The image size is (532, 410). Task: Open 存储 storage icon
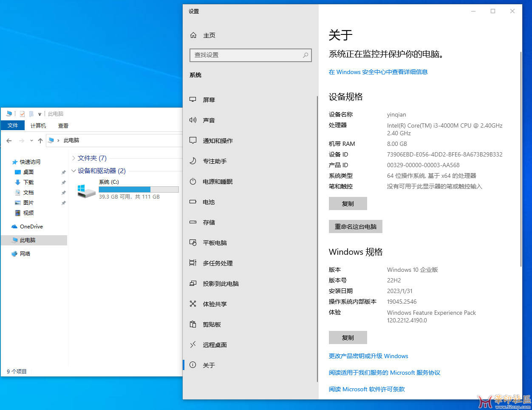(193, 222)
